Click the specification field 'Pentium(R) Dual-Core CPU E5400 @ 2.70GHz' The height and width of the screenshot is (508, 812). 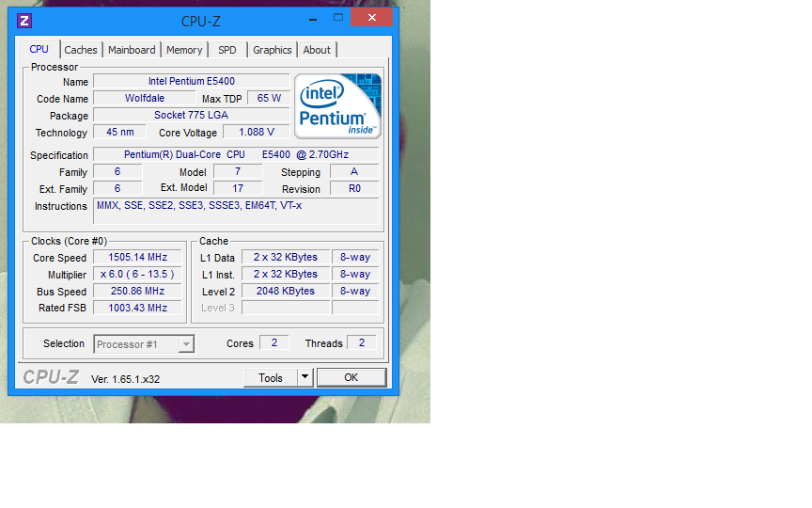pos(236,154)
